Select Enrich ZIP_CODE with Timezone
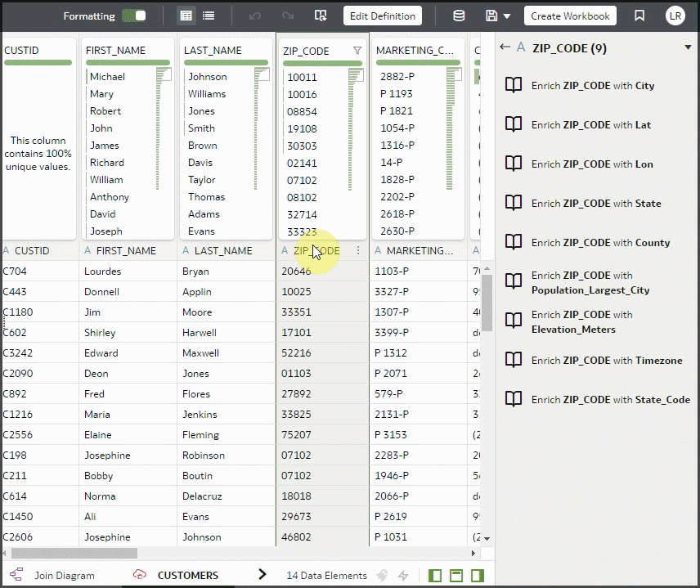This screenshot has height=588, width=700. click(607, 361)
